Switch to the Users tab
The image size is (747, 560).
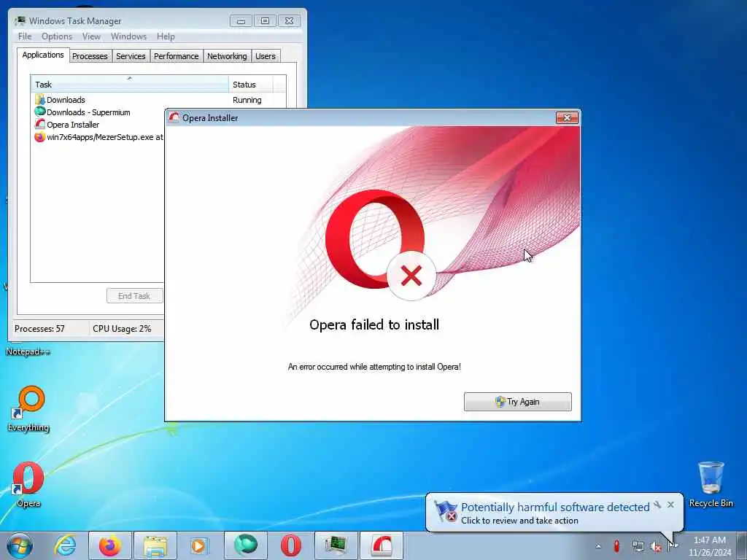[x=266, y=56]
